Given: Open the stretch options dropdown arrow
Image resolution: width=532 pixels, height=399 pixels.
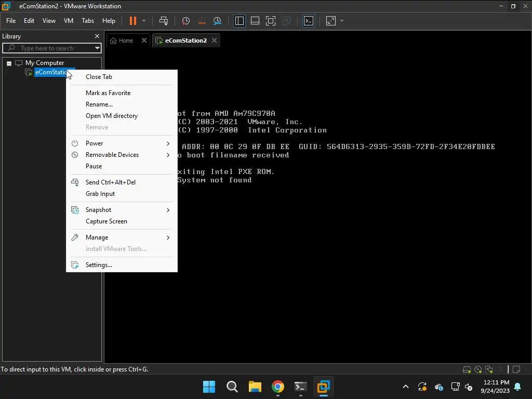Looking at the screenshot, I should [x=342, y=21].
